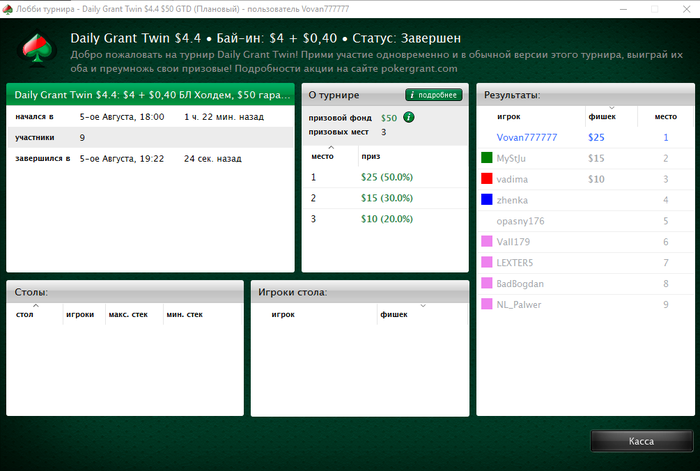Select player Vall179 in results
700x471 pixels.
point(513,242)
